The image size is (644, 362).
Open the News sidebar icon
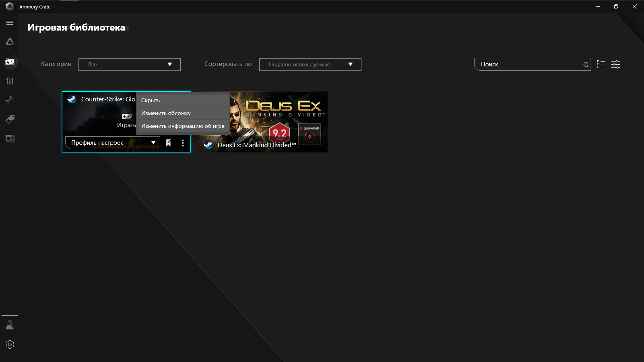[x=10, y=138]
